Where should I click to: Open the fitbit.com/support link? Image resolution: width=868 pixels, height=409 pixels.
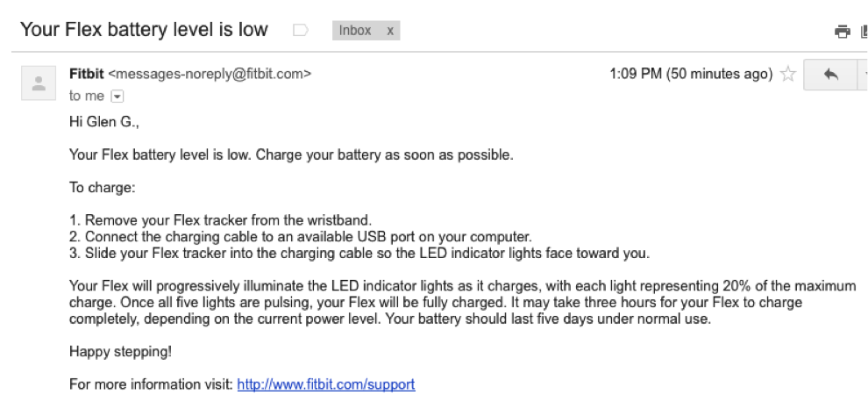(326, 384)
